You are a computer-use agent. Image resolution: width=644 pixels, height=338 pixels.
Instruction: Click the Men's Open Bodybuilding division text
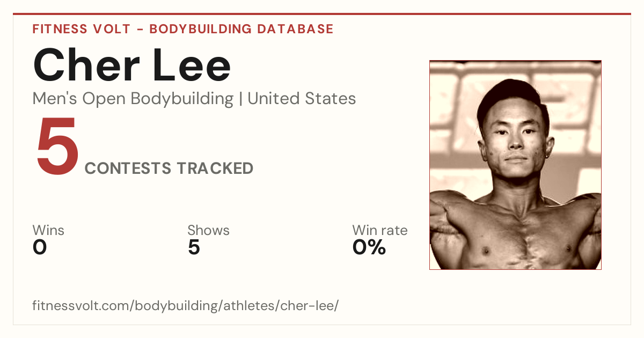coord(133,99)
